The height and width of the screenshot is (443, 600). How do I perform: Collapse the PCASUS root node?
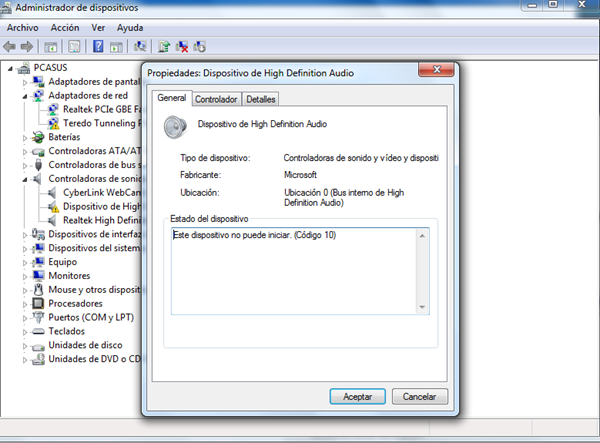10,69
